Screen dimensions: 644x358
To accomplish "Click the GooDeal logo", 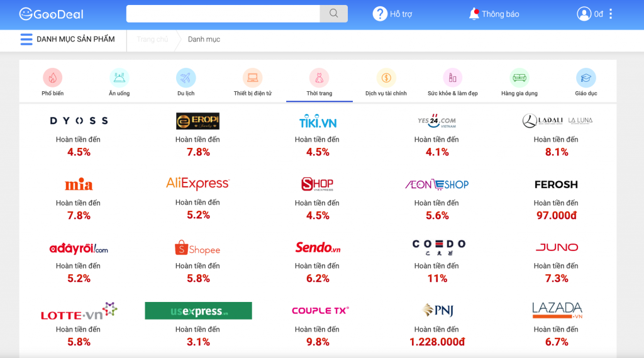I will point(52,14).
